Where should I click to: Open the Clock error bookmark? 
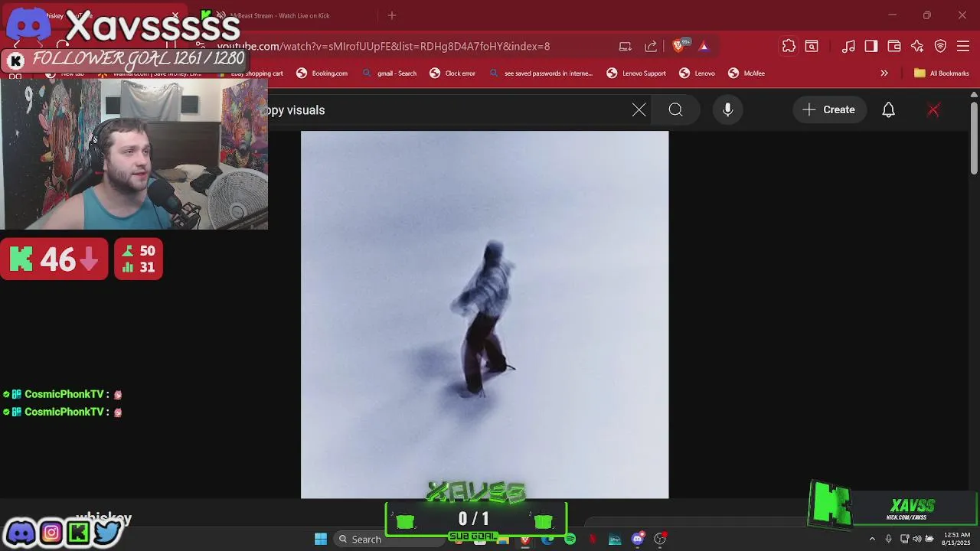pos(452,73)
